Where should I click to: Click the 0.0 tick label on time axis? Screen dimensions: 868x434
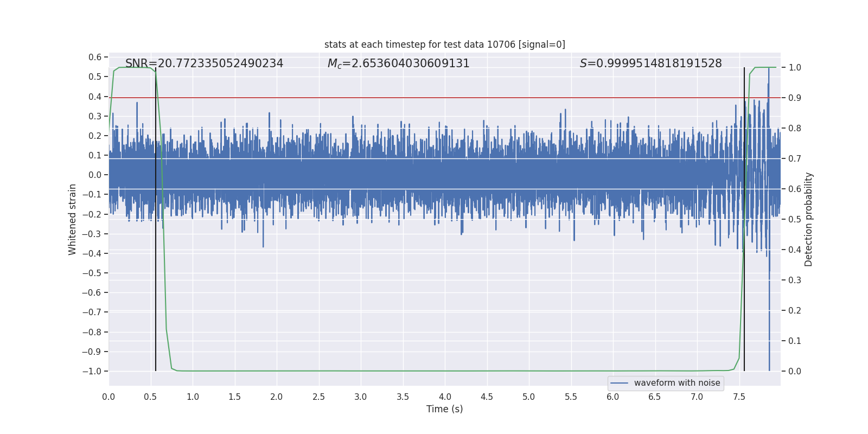click(108, 397)
